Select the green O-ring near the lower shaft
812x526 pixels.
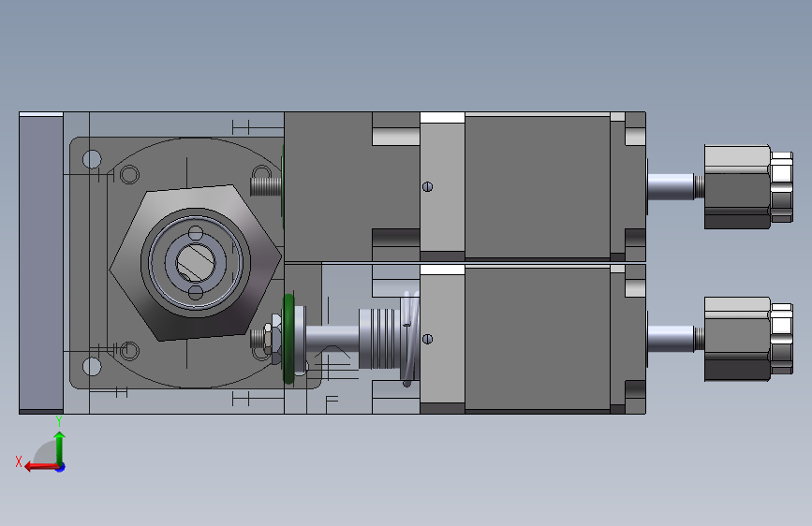[288, 339]
